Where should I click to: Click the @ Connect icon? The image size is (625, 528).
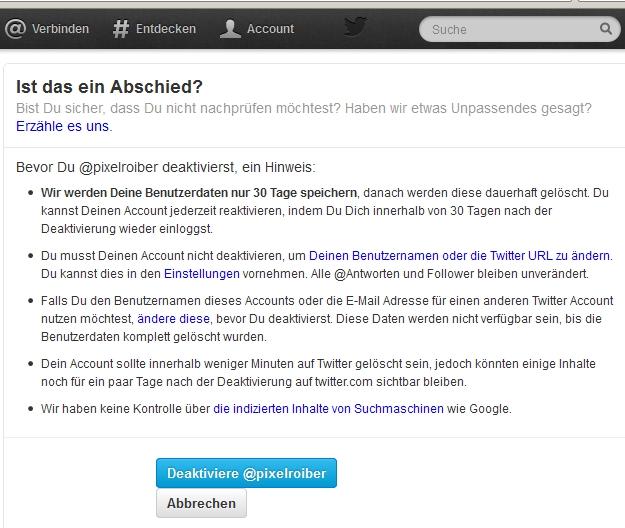pyautogui.click(x=15, y=29)
